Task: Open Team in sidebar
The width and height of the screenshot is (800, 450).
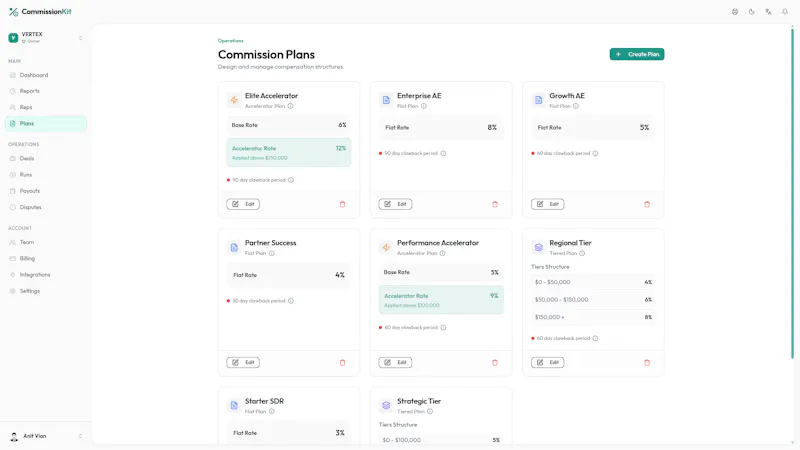Action: pos(45,242)
